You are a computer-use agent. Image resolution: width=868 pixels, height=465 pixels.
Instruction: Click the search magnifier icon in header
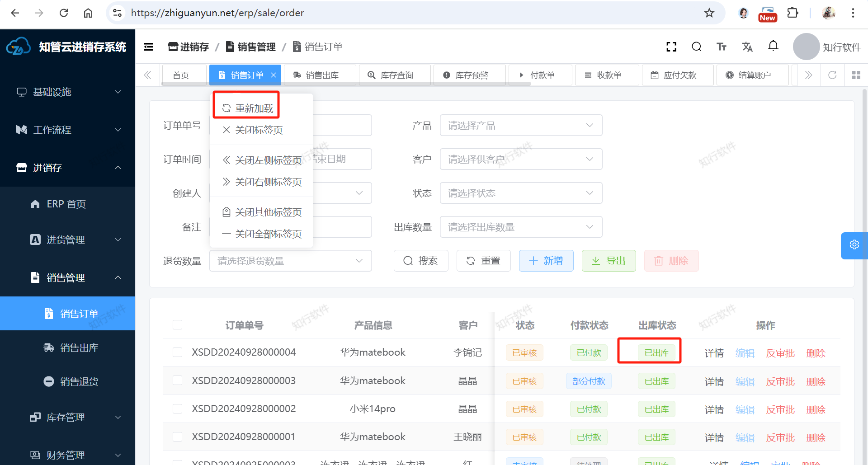coord(696,47)
